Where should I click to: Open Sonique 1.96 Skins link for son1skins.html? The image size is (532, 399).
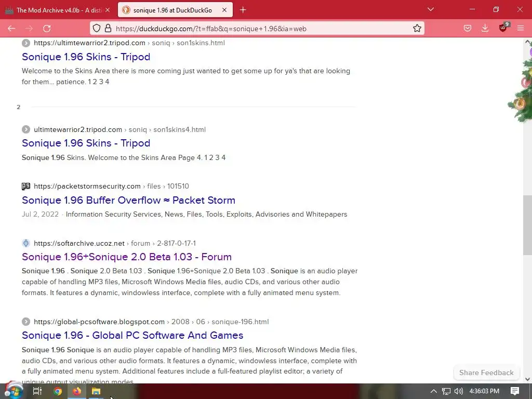[x=86, y=57]
